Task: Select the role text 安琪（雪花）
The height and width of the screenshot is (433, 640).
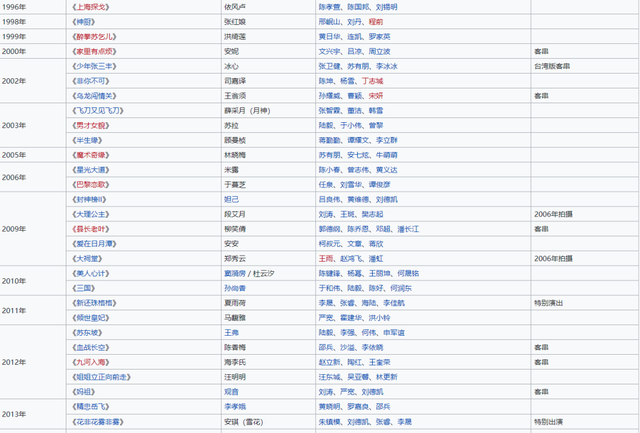Action: click(x=244, y=422)
